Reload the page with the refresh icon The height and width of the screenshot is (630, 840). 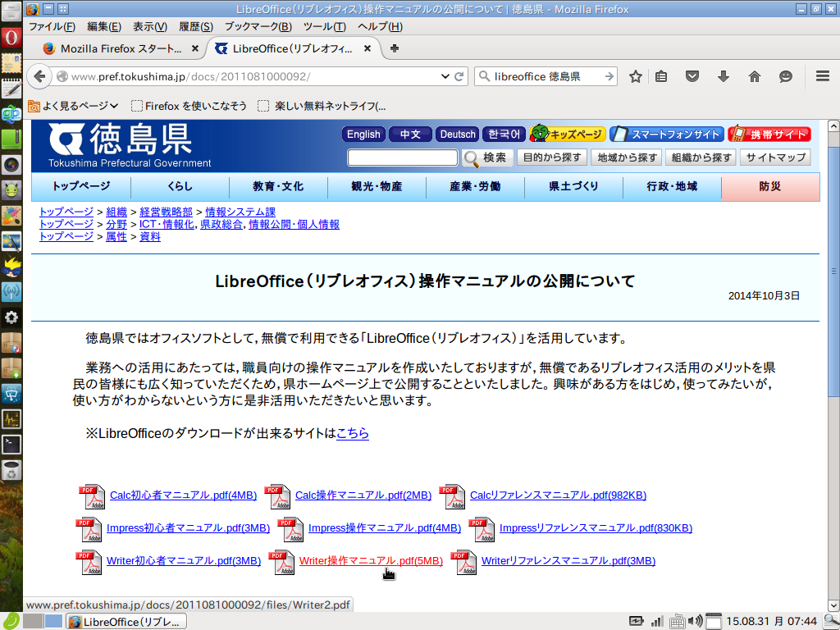pos(459,76)
